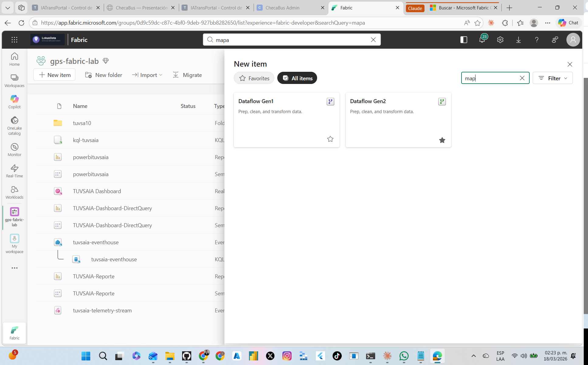Open My workspace in the sidebar

(x=14, y=244)
